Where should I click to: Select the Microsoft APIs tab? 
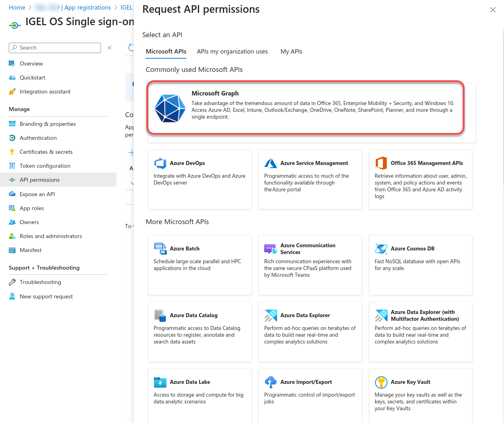[166, 52]
